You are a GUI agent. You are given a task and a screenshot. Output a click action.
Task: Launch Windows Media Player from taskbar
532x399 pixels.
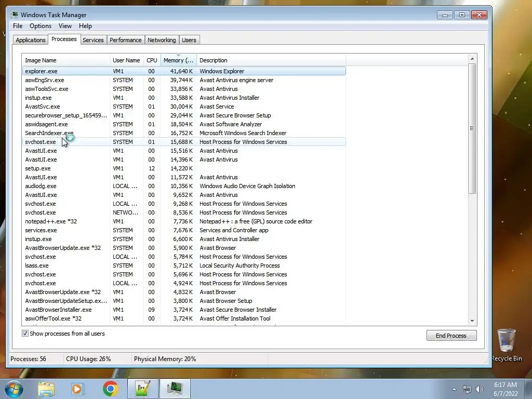coord(78,389)
